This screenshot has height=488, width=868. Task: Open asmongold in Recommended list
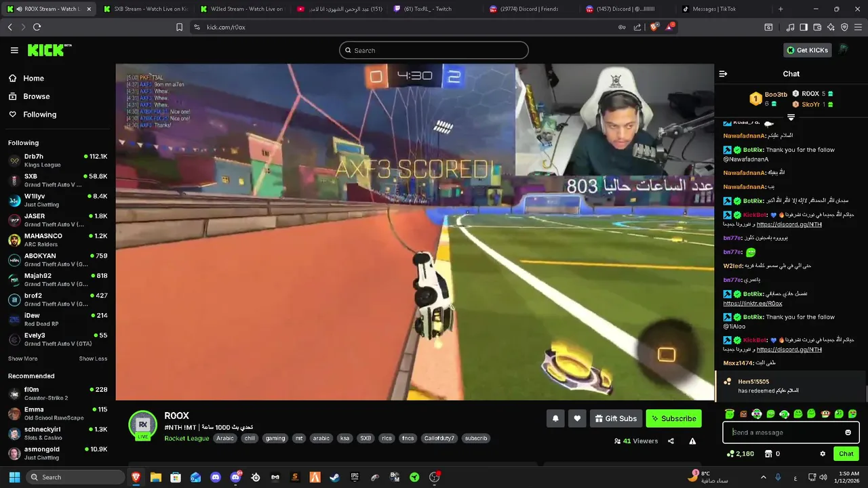(x=58, y=453)
